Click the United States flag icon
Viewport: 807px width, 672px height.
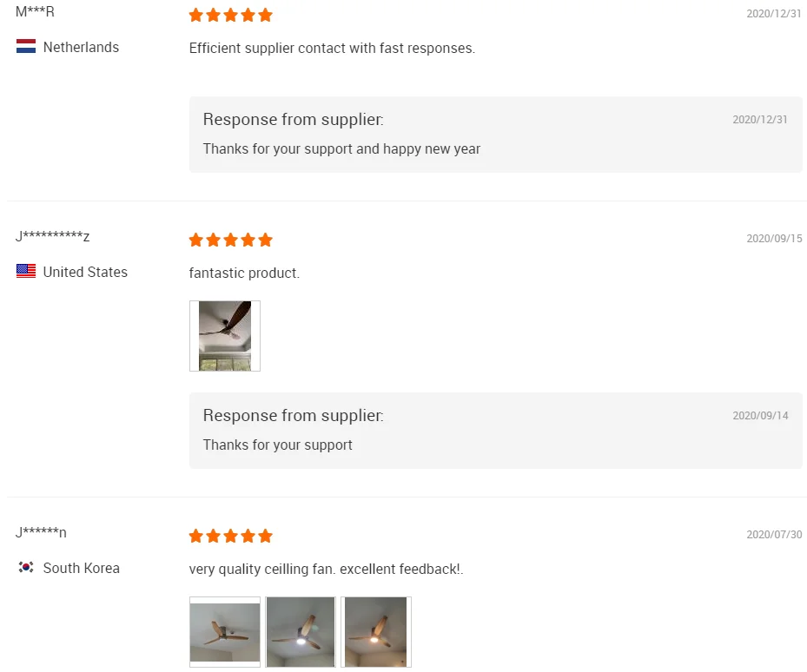tap(26, 272)
